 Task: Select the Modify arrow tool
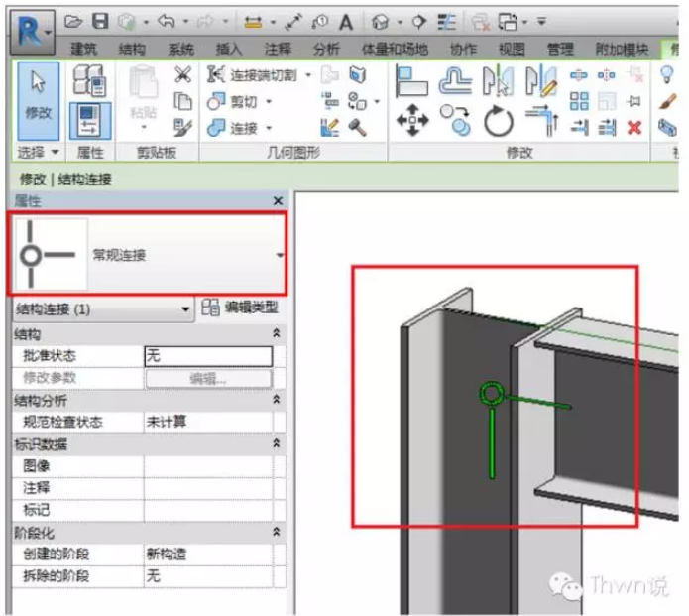[x=39, y=101]
